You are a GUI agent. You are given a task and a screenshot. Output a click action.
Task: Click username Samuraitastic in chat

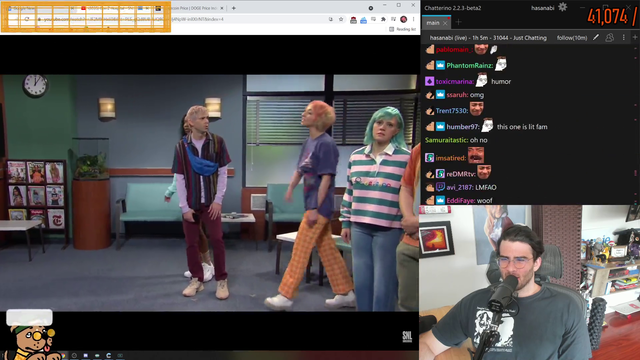pos(446,140)
